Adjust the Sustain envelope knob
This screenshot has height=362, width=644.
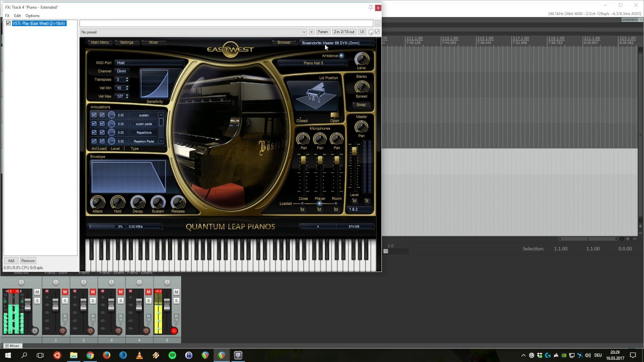click(158, 202)
